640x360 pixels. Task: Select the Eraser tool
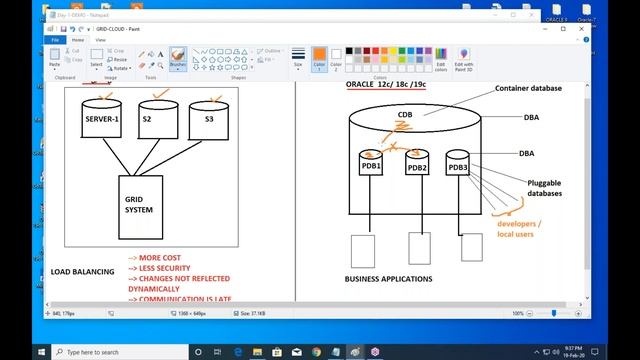click(x=142, y=65)
